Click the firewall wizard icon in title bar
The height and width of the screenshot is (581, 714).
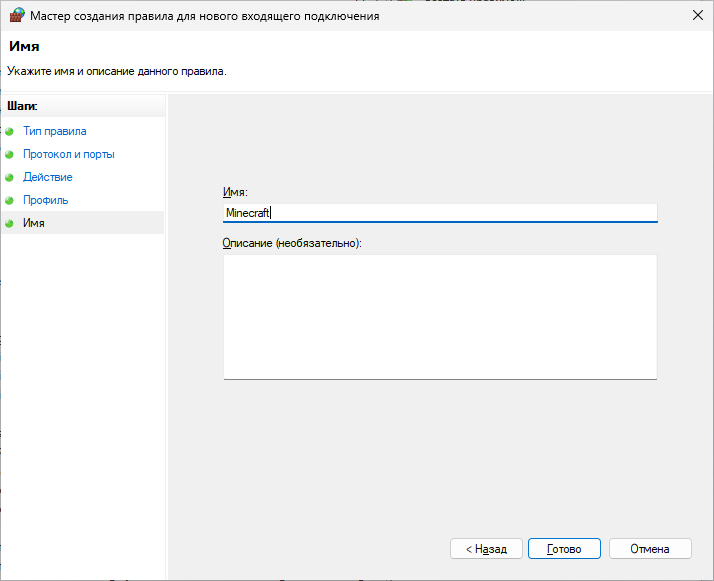[15, 16]
